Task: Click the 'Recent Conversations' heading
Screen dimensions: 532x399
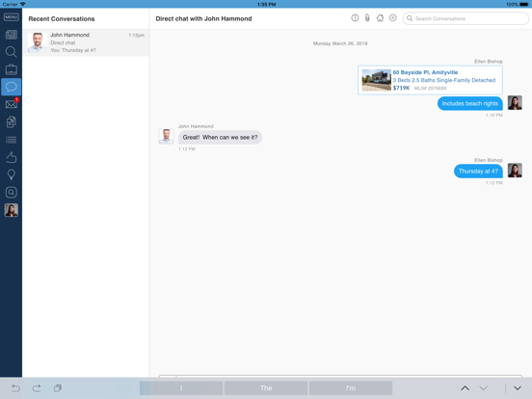Action: pyautogui.click(x=62, y=19)
